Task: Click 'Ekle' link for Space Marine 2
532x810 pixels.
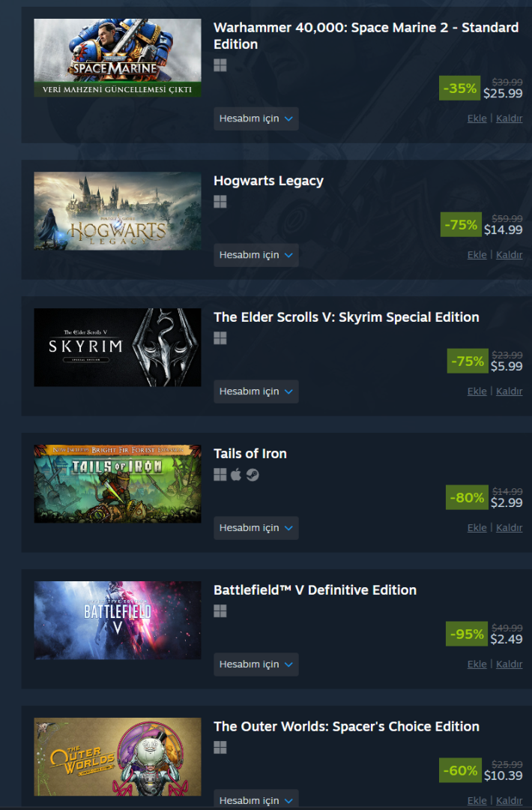Action: [x=477, y=118]
